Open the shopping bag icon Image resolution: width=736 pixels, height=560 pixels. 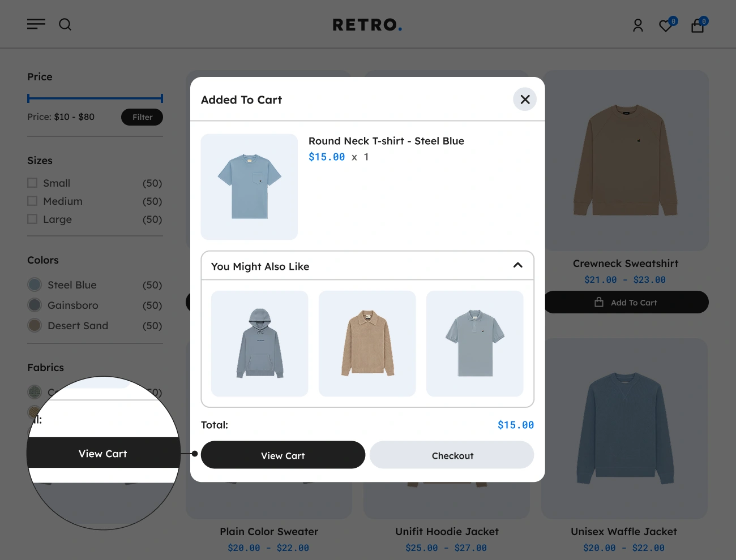(x=698, y=25)
